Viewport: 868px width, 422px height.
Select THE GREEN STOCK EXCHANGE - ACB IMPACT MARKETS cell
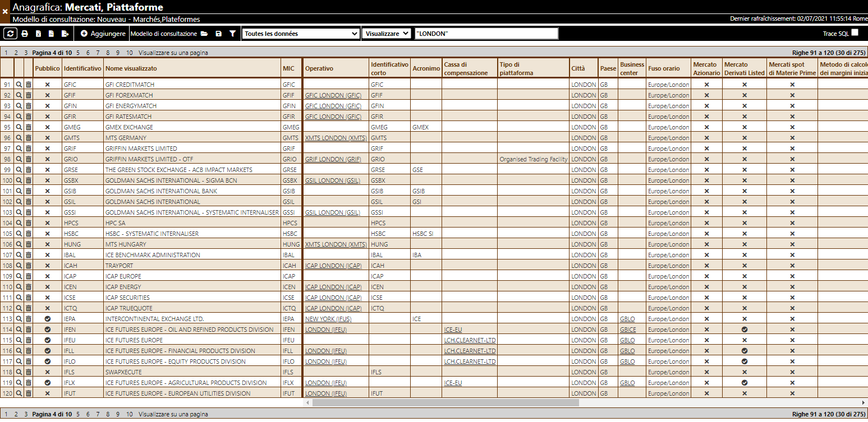(x=192, y=170)
